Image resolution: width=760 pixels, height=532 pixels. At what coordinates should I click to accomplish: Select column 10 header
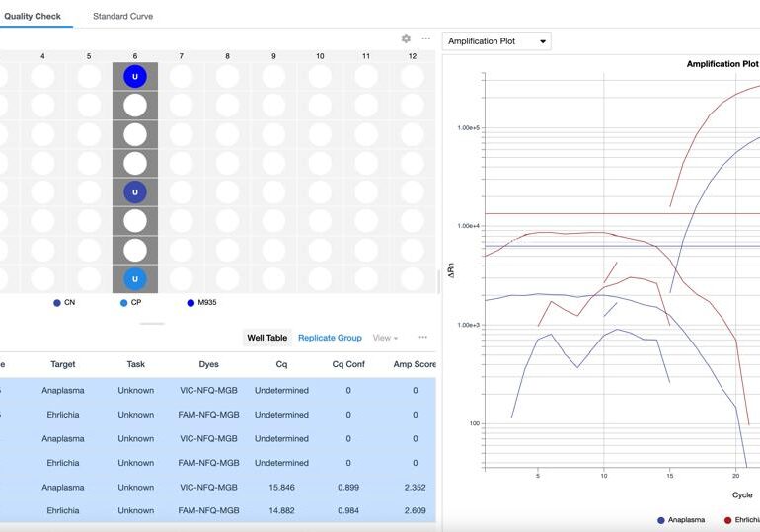click(320, 56)
